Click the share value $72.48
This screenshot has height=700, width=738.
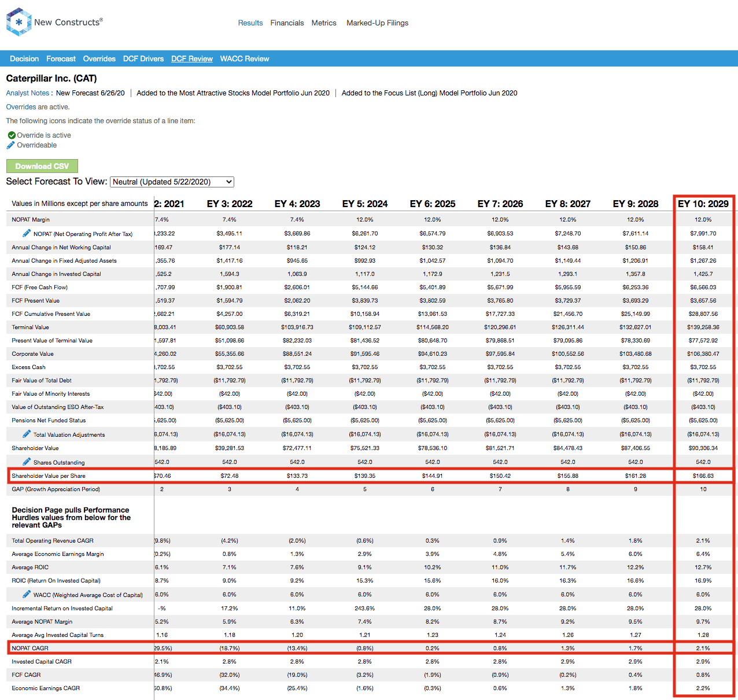[x=230, y=476]
